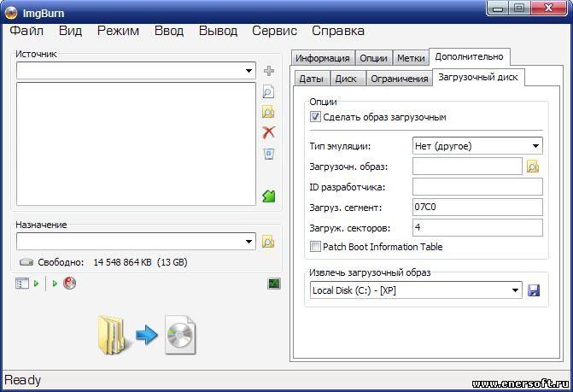Click inside the source files list box
The height and width of the screenshot is (392, 573).
point(136,144)
